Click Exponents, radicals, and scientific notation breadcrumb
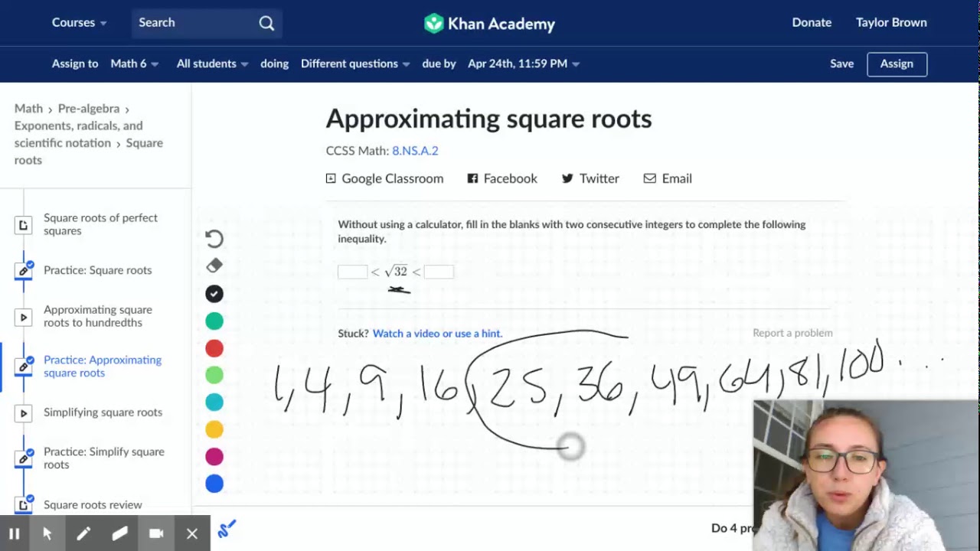This screenshot has width=980, height=551. (x=78, y=134)
